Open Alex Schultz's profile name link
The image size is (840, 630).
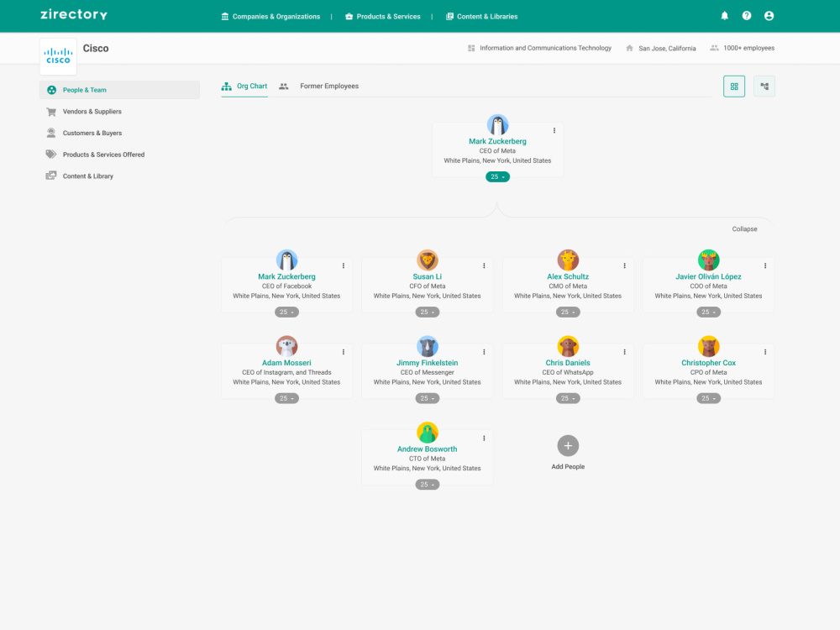pyautogui.click(x=568, y=276)
